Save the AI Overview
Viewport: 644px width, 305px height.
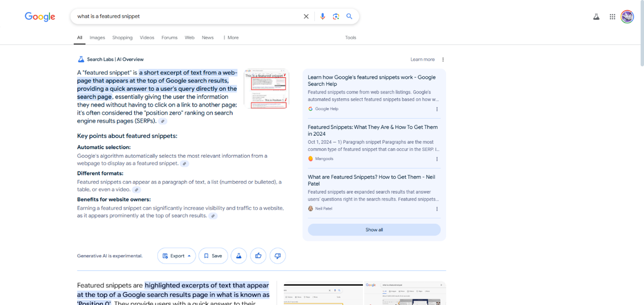tap(213, 256)
